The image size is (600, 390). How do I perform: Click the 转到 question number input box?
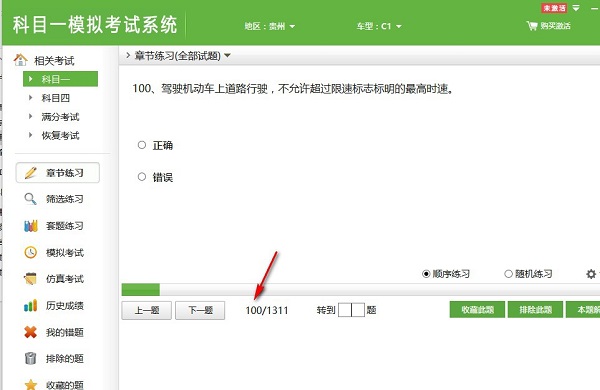point(351,310)
